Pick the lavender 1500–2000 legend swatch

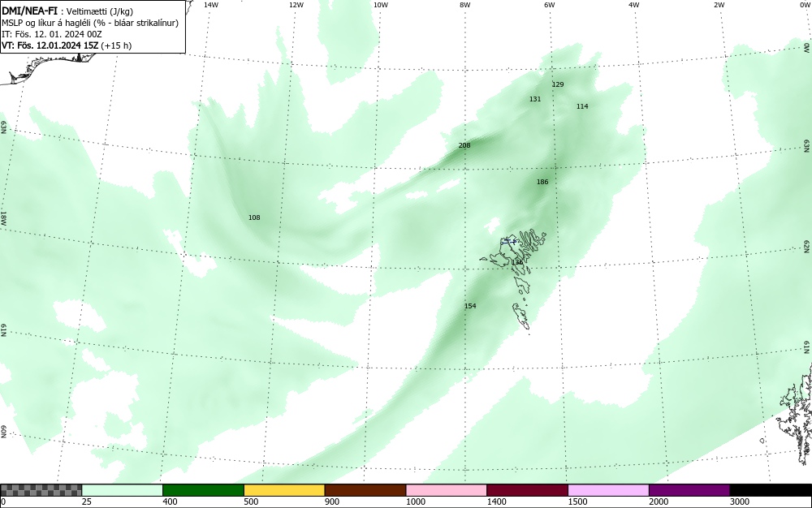[x=608, y=490]
